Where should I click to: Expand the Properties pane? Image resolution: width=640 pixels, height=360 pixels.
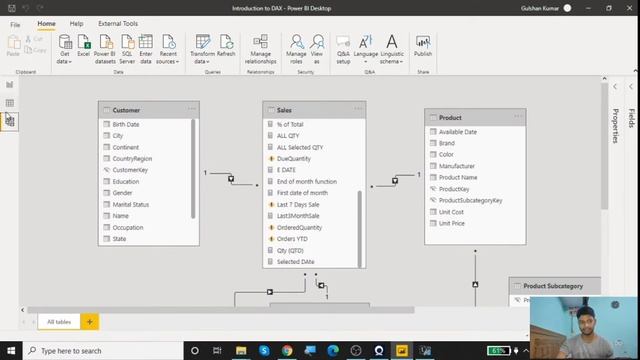coord(615,87)
